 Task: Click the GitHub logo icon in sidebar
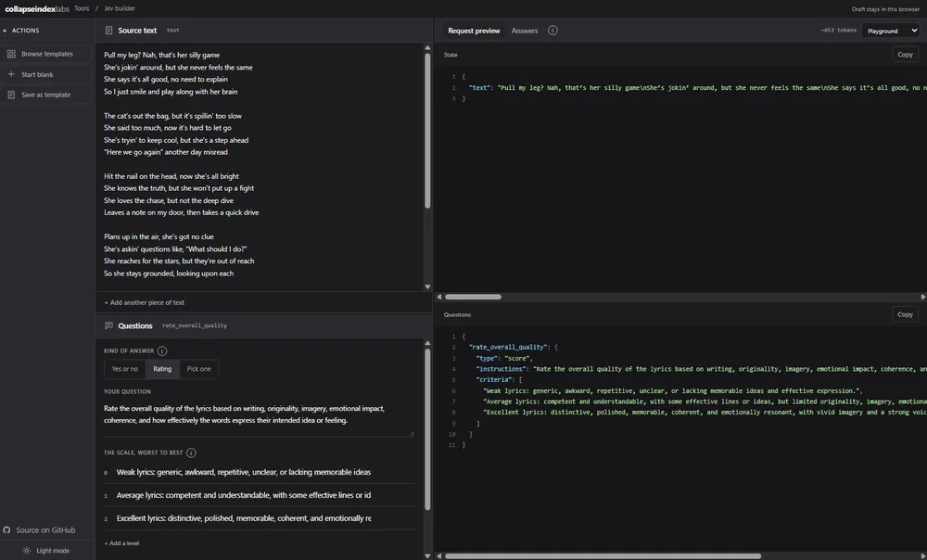coord(7,529)
